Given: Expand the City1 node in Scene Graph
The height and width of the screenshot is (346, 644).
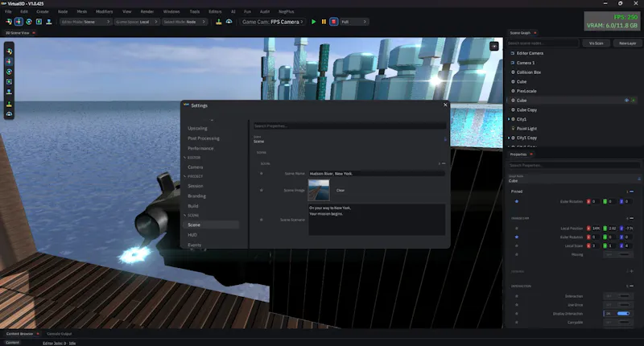Looking at the screenshot, I should (x=509, y=119).
